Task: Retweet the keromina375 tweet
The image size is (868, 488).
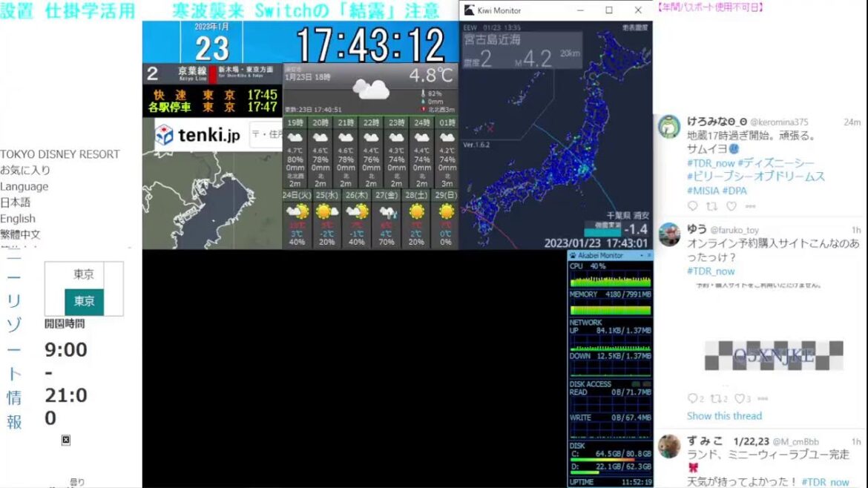Action: [x=711, y=206]
